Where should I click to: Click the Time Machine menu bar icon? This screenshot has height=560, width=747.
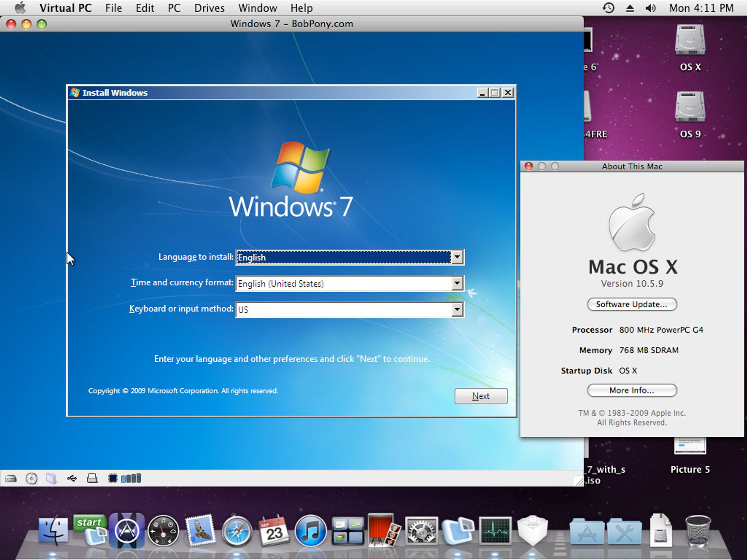click(608, 8)
